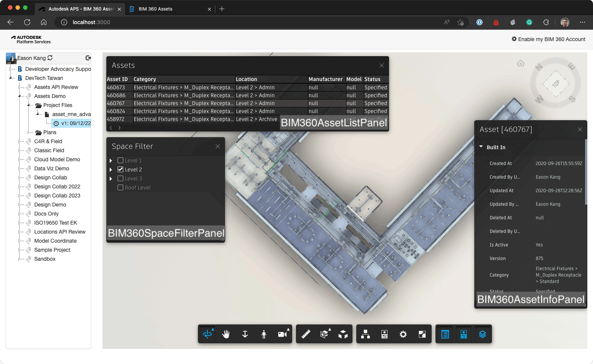Open the Cloud Model Demo project
The height and width of the screenshot is (364, 593).
[57, 159]
